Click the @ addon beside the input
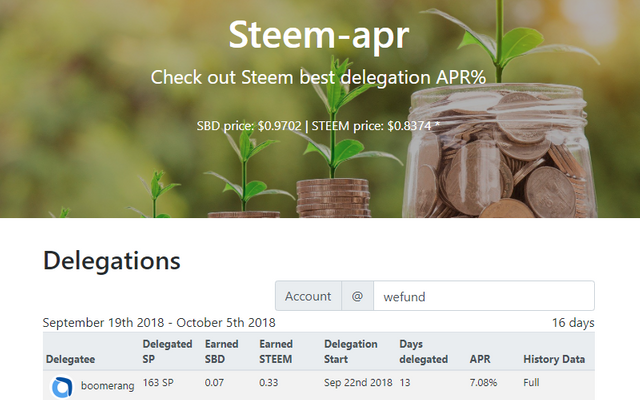 357,296
